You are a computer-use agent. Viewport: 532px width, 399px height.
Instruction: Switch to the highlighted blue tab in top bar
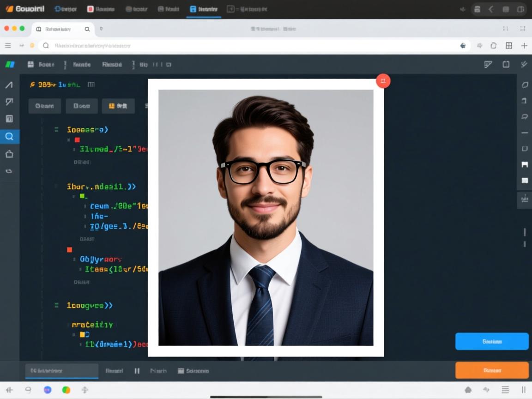click(x=203, y=9)
